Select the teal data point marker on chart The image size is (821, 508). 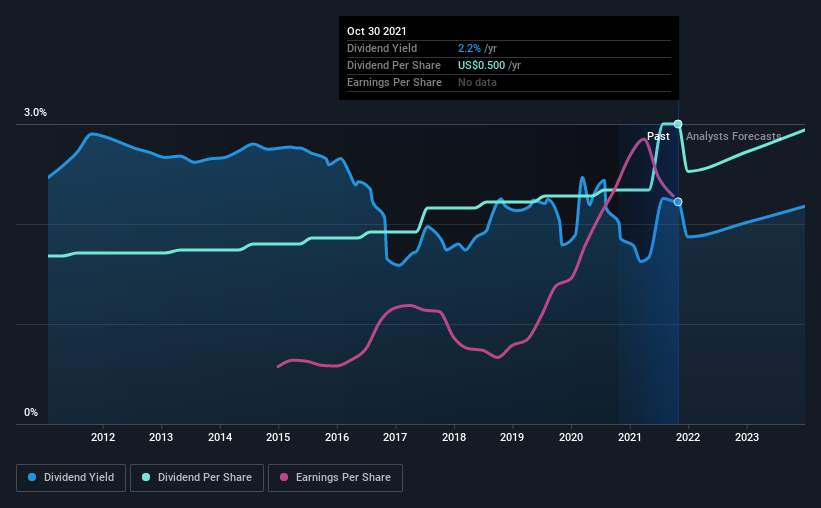pos(678,124)
